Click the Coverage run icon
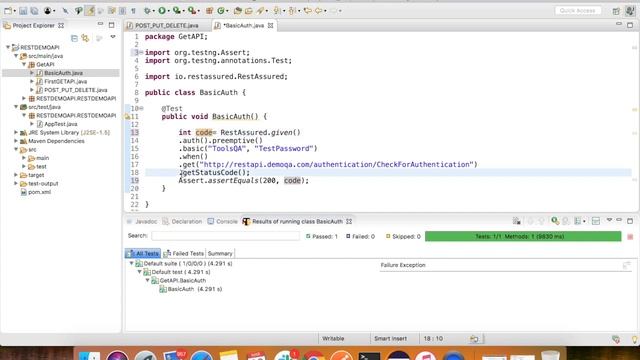This screenshot has height=360, width=640. click(x=176, y=11)
